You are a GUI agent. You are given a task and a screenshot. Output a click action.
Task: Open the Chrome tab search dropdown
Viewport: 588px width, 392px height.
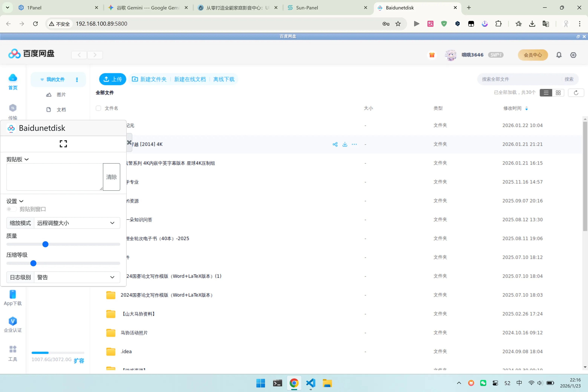pos(8,8)
